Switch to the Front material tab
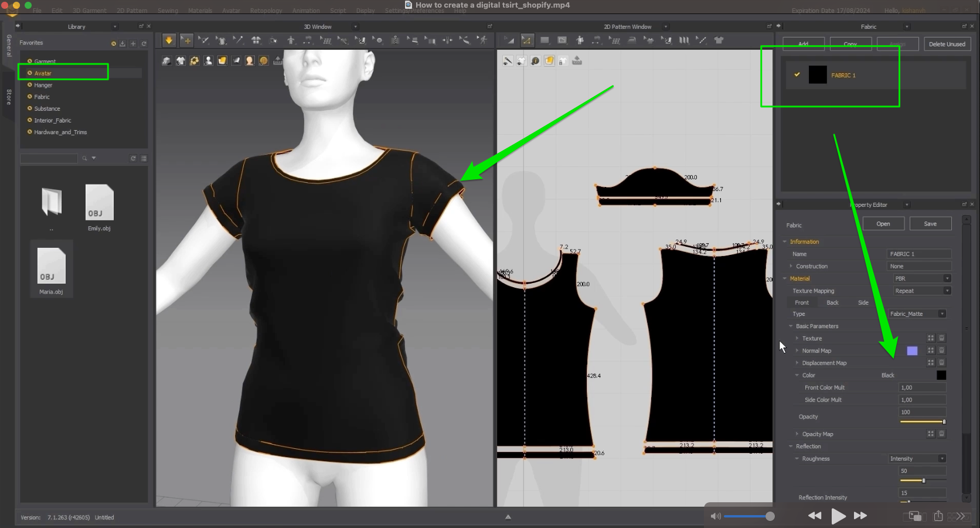This screenshot has height=528, width=980. 802,302
